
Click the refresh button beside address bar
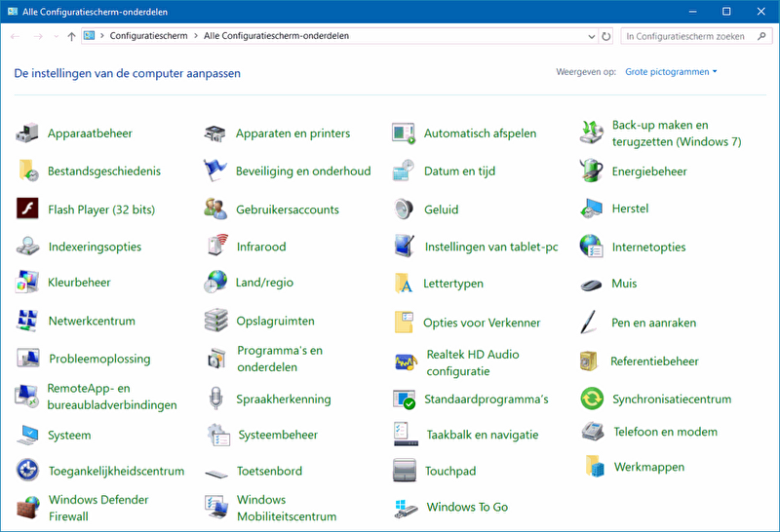click(x=606, y=36)
